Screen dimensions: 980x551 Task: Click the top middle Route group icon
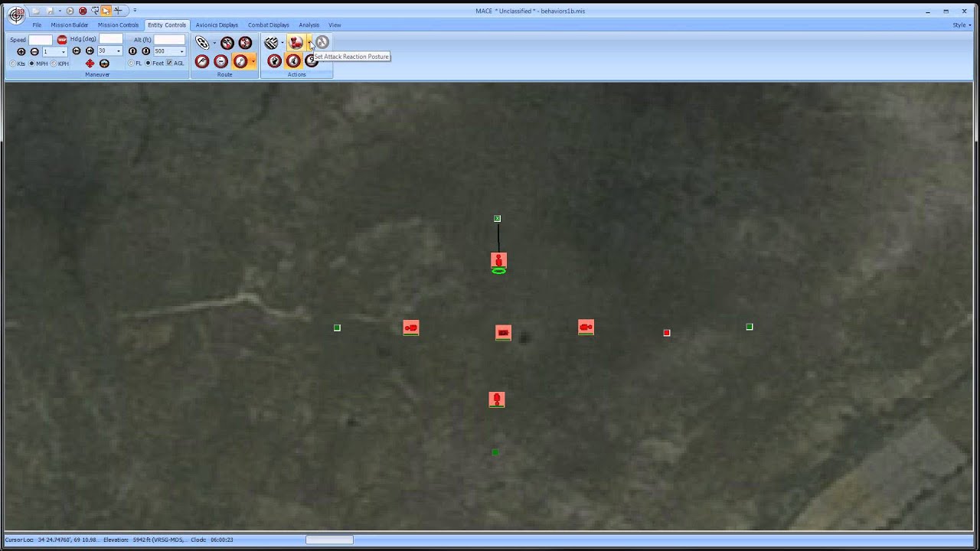[227, 43]
